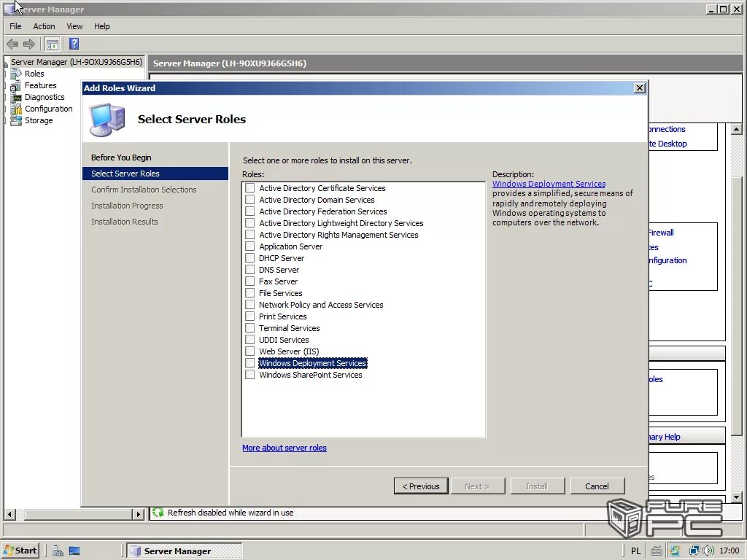Open the Start menu button

point(20,551)
